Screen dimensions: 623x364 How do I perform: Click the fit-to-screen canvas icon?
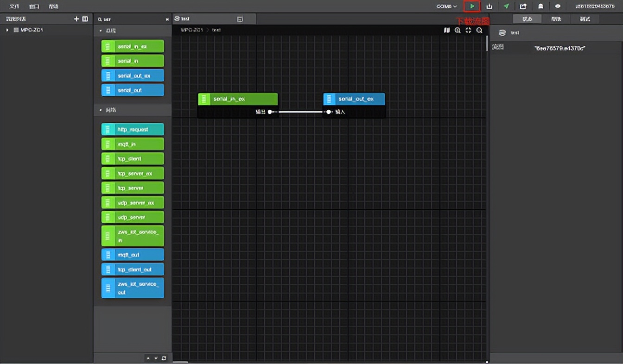point(468,30)
